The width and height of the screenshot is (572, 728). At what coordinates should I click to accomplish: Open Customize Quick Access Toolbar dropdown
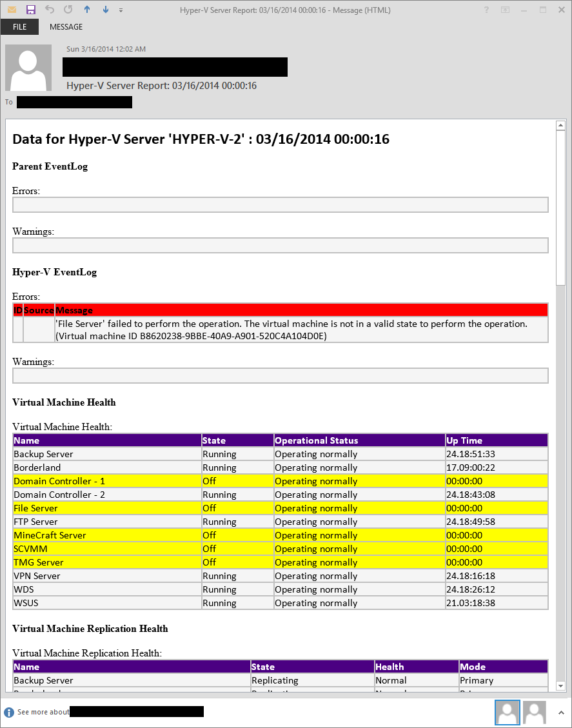point(121,10)
